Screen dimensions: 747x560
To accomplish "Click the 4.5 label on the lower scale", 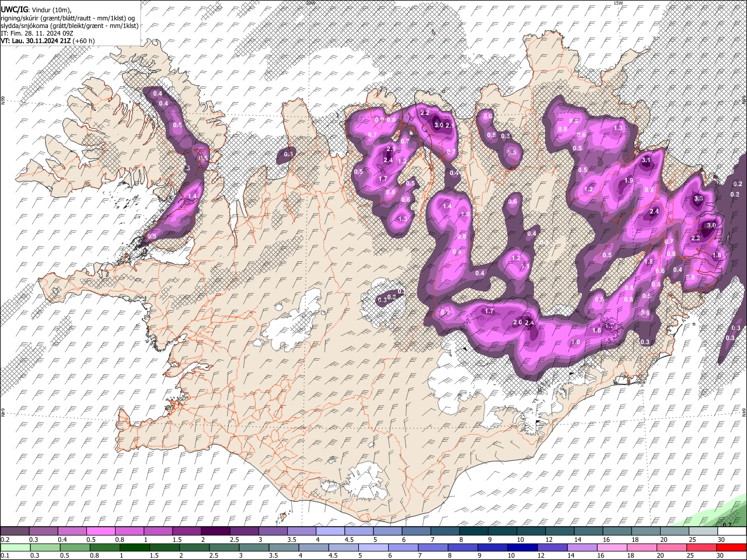I will (x=334, y=556).
